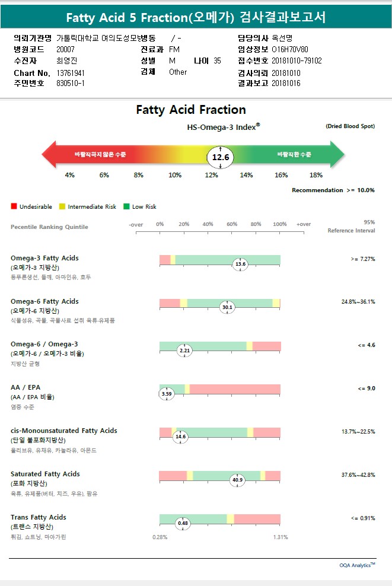The width and height of the screenshot is (392, 586).
Task: Click the green Low Risk legend swatch
Action: pyautogui.click(x=126, y=206)
